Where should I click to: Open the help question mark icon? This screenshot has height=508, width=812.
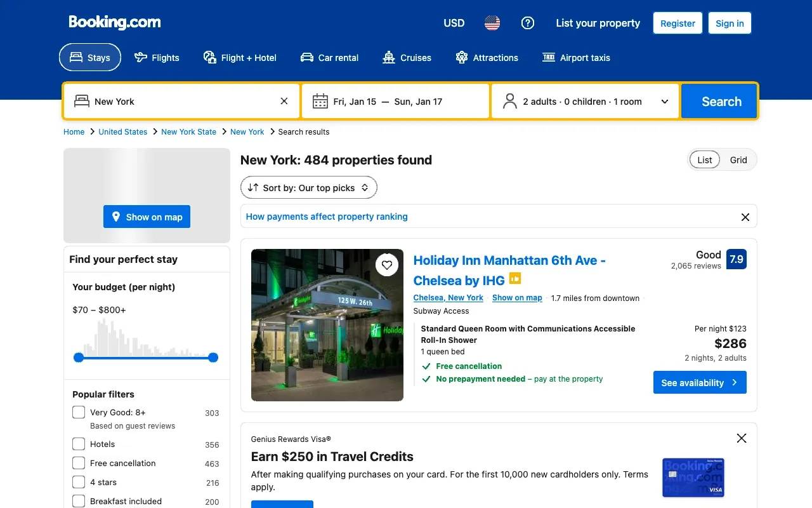528,23
